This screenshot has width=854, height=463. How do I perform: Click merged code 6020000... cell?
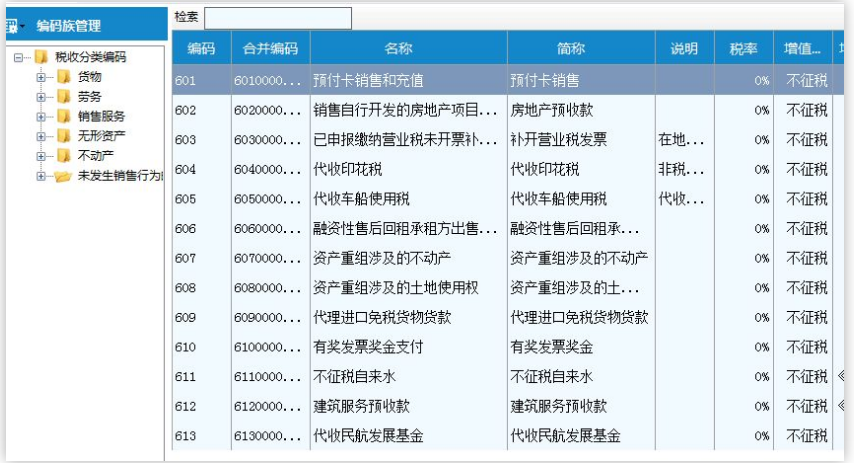tap(271, 110)
